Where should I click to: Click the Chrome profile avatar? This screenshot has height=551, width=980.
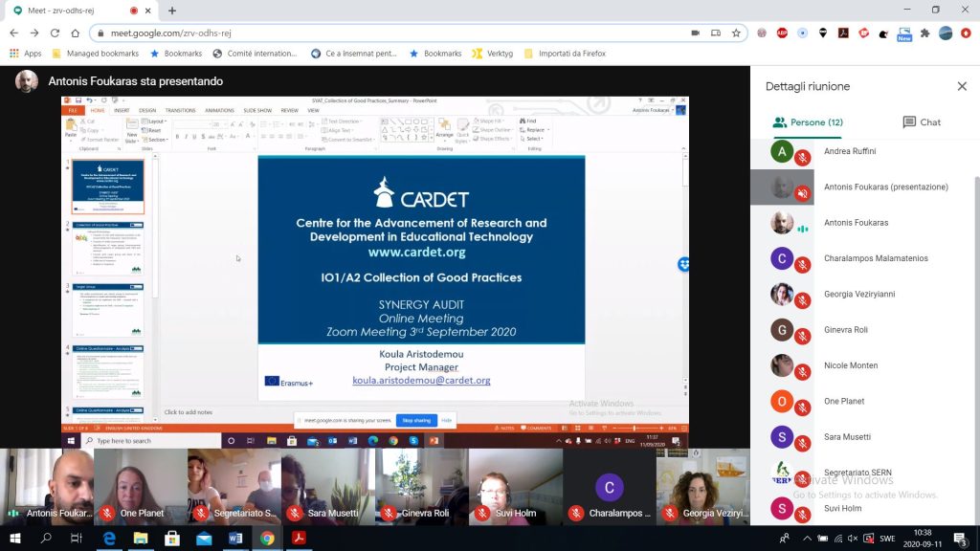[x=946, y=33]
